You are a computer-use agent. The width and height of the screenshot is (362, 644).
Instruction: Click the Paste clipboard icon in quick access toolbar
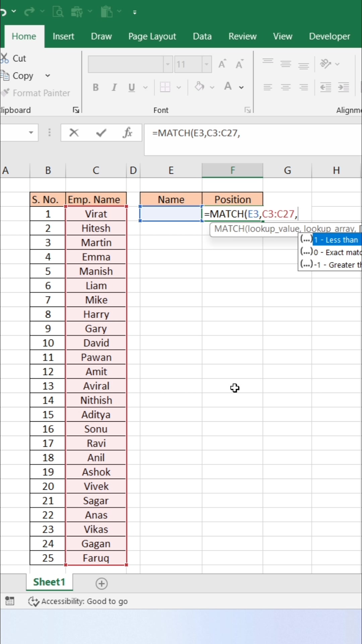(x=107, y=12)
